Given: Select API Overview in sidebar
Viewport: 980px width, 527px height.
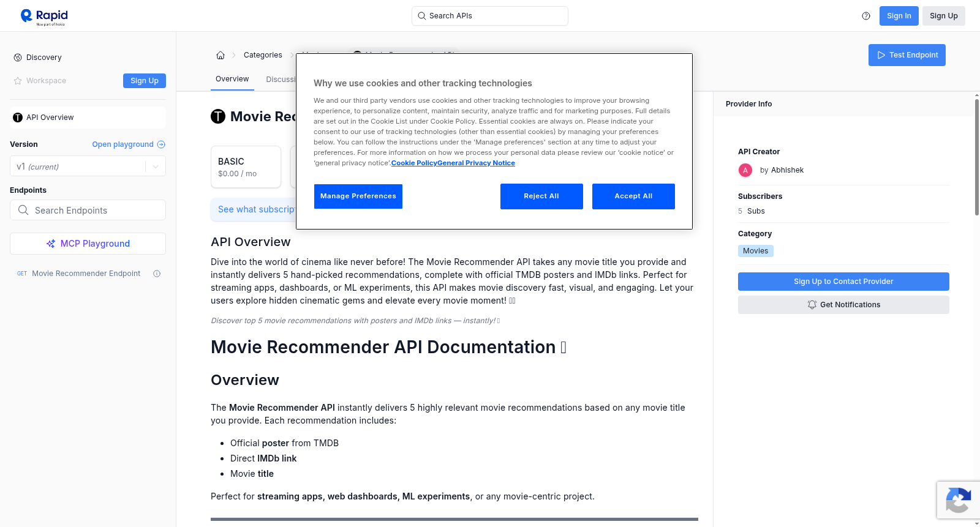Looking at the screenshot, I should pos(88,118).
